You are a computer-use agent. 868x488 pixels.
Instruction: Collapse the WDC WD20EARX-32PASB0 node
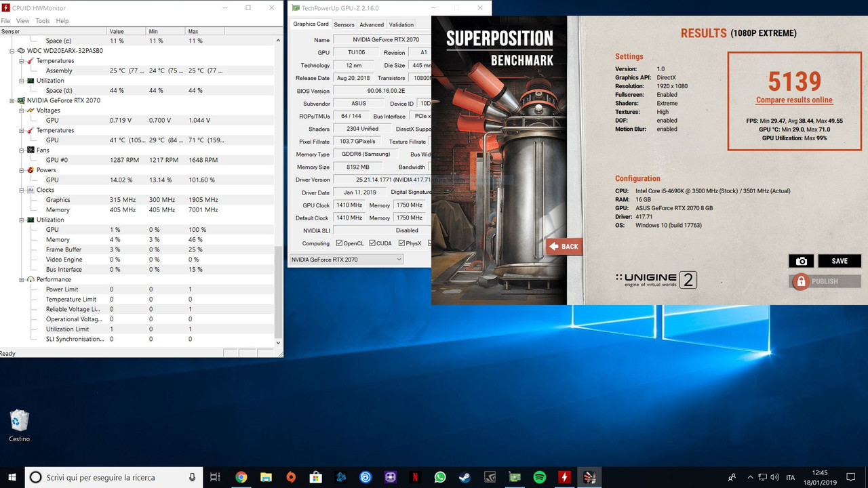point(12,51)
